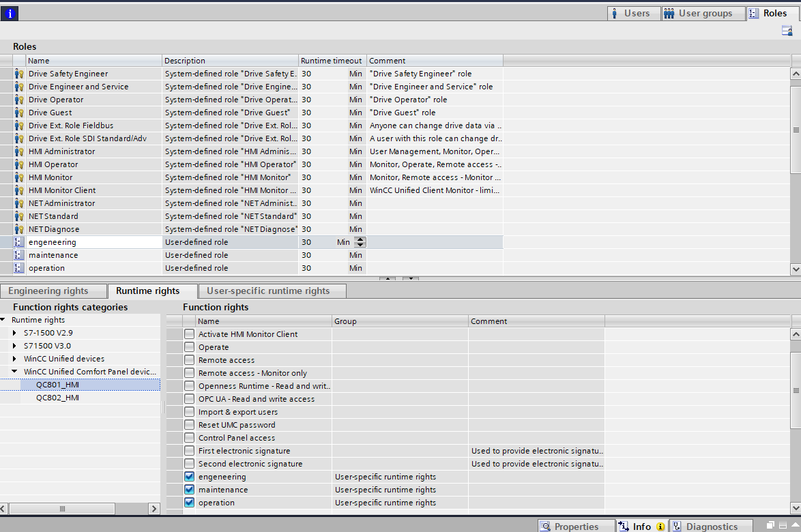Uncheck the engeneering function right
Image resolution: width=801 pixels, height=532 pixels.
[190, 477]
